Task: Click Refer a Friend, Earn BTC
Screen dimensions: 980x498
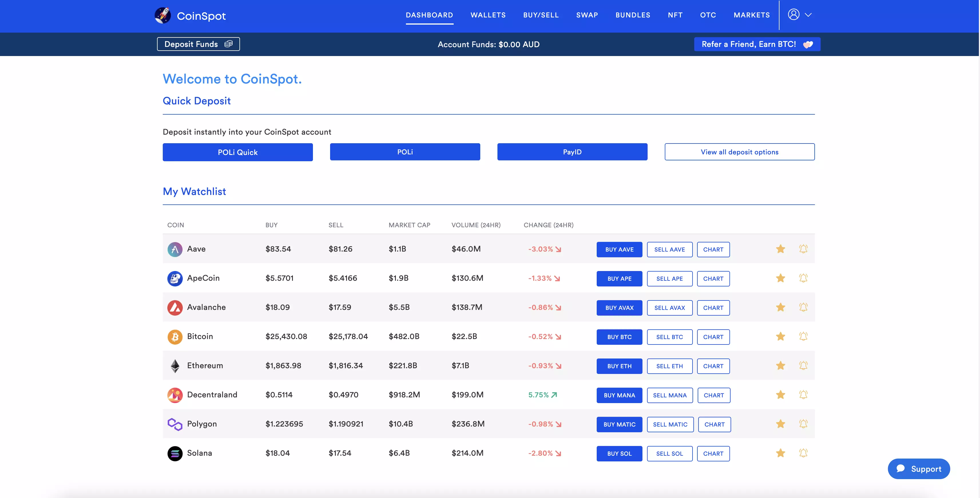Action: (x=757, y=44)
